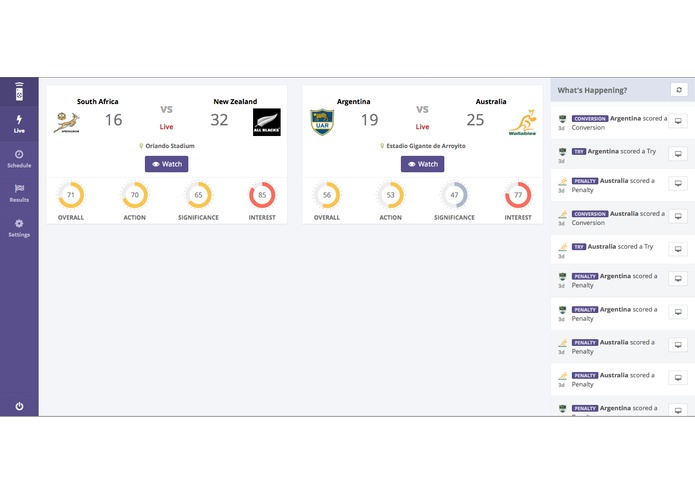Click the remote control logo icon
695x494 pixels.
pos(19,92)
